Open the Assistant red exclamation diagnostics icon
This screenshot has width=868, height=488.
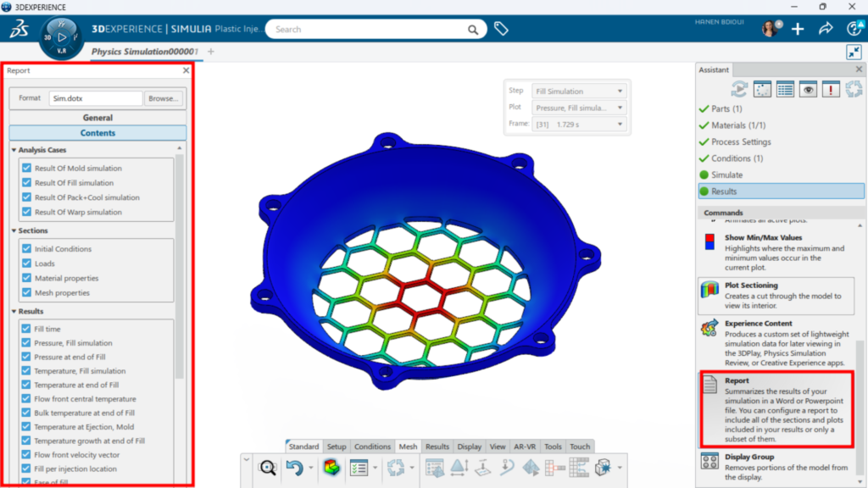[x=831, y=89]
